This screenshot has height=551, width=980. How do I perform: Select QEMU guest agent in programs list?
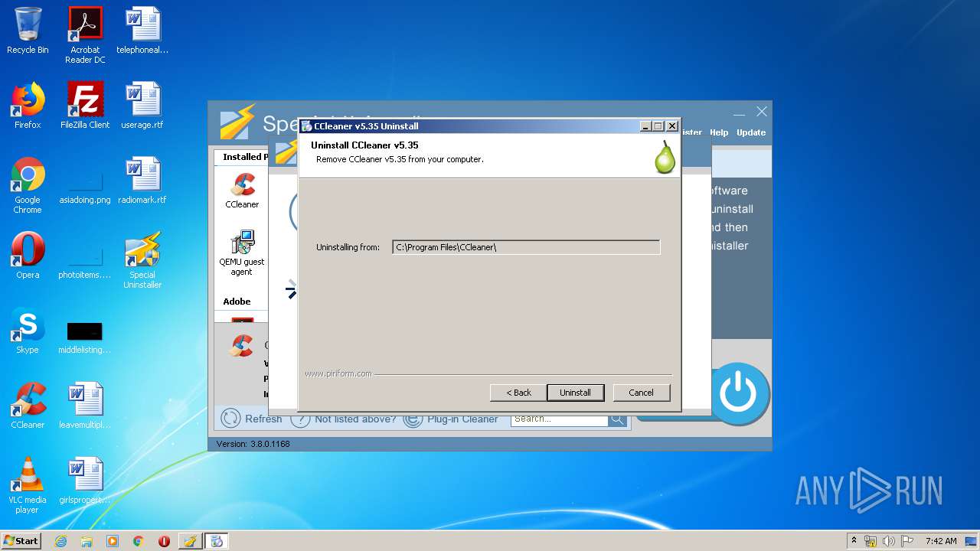[x=242, y=253]
